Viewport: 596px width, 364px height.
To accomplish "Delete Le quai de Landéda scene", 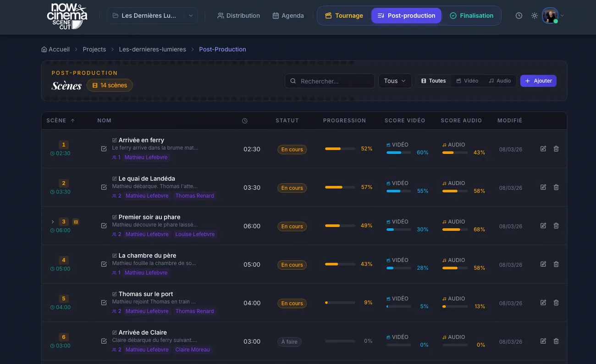I will [x=556, y=187].
